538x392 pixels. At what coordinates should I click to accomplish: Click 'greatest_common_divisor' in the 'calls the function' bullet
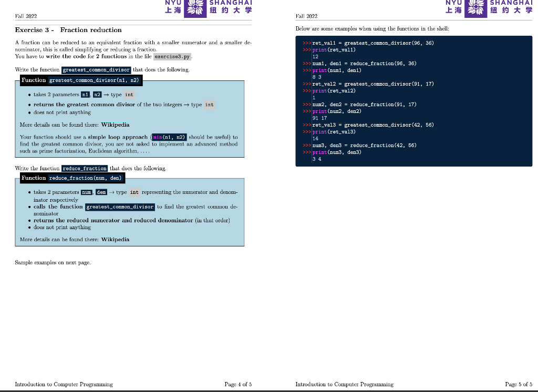click(x=120, y=207)
